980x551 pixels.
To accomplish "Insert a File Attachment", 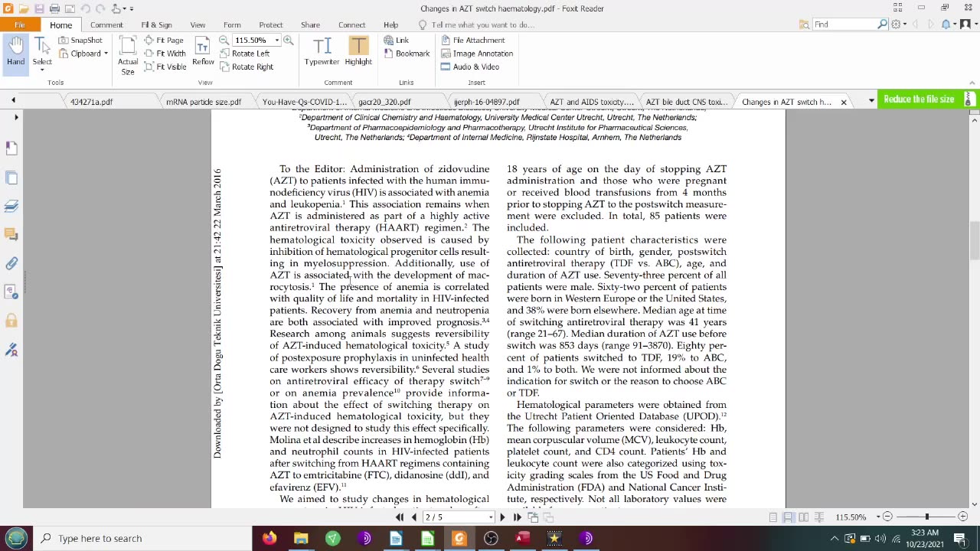I will [472, 40].
